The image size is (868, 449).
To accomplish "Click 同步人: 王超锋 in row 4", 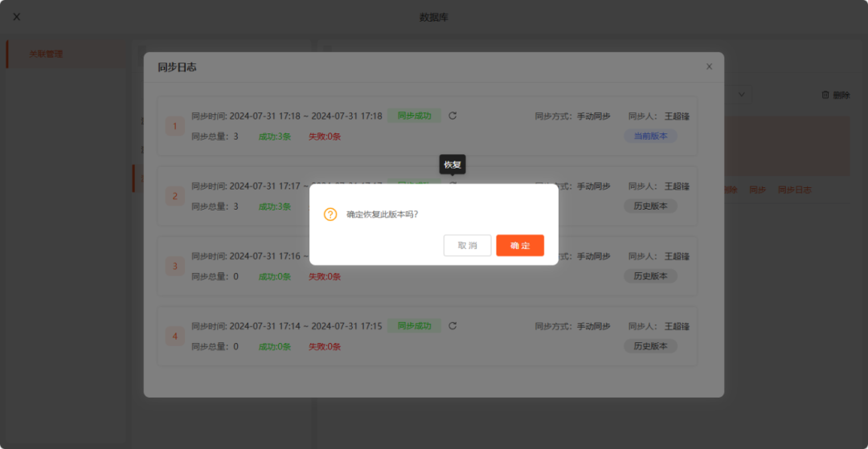I will 659,326.
